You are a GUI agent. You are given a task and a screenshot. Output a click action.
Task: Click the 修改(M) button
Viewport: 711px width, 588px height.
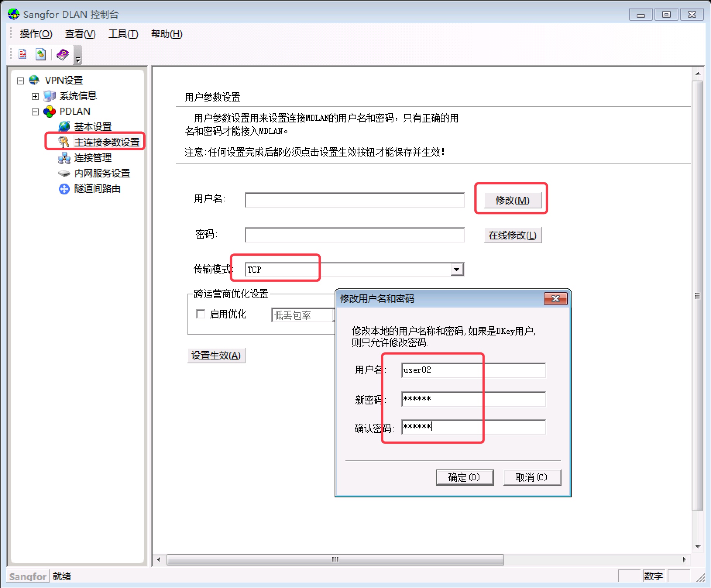(512, 200)
